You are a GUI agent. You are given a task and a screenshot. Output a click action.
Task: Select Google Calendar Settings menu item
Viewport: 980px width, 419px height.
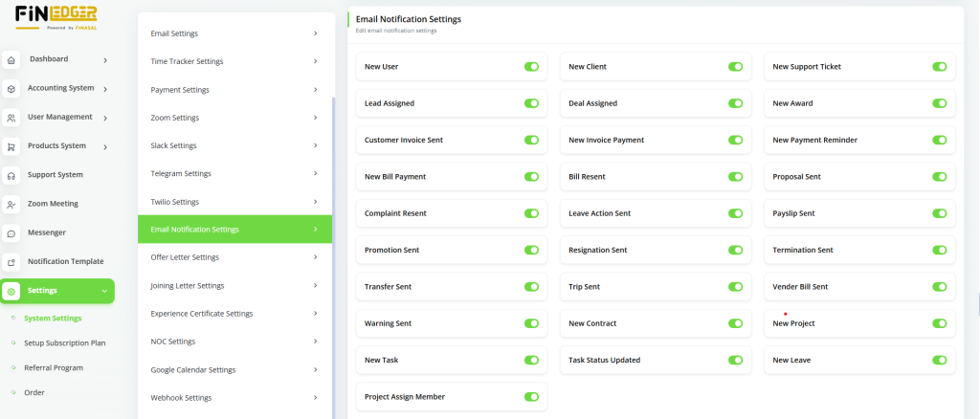[234, 369]
